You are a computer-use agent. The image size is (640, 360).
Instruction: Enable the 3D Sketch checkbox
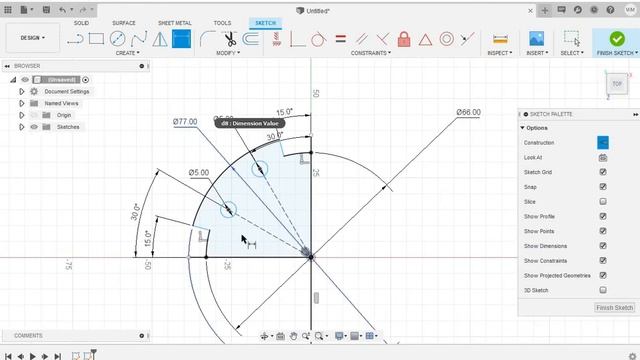(x=603, y=290)
